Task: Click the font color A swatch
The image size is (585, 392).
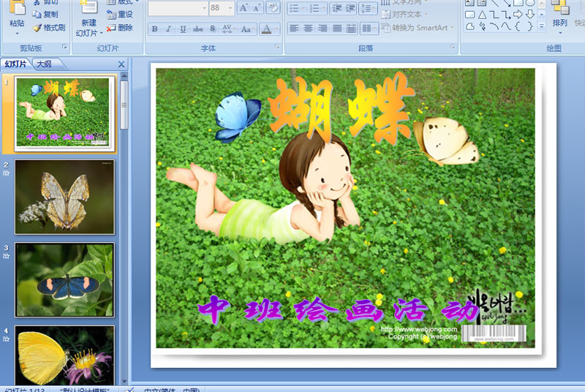Action: point(266,29)
